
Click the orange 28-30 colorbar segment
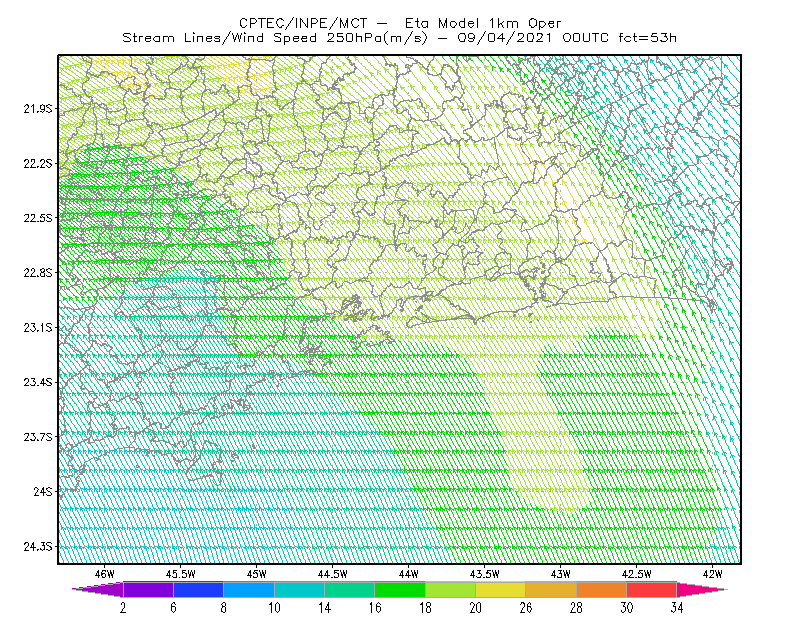602,589
